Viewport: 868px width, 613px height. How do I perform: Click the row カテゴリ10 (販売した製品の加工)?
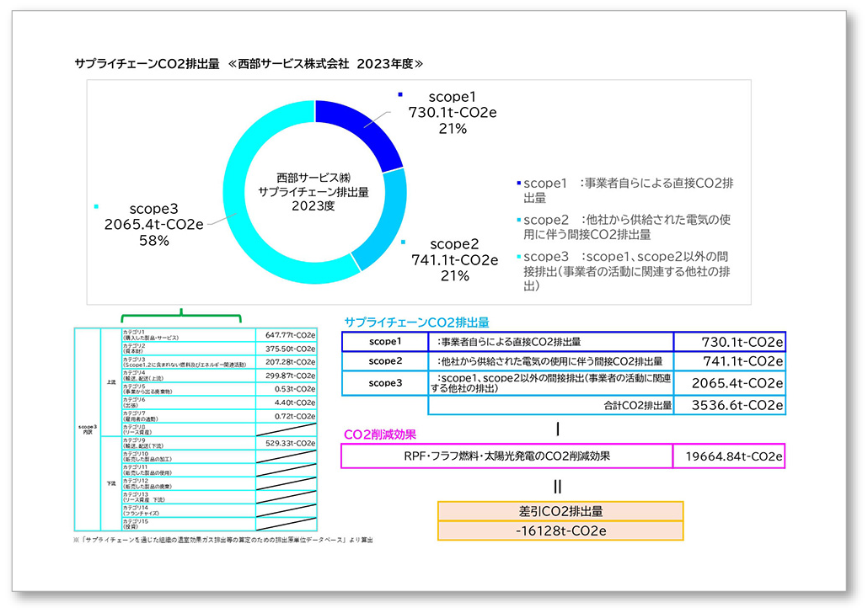coord(188,456)
